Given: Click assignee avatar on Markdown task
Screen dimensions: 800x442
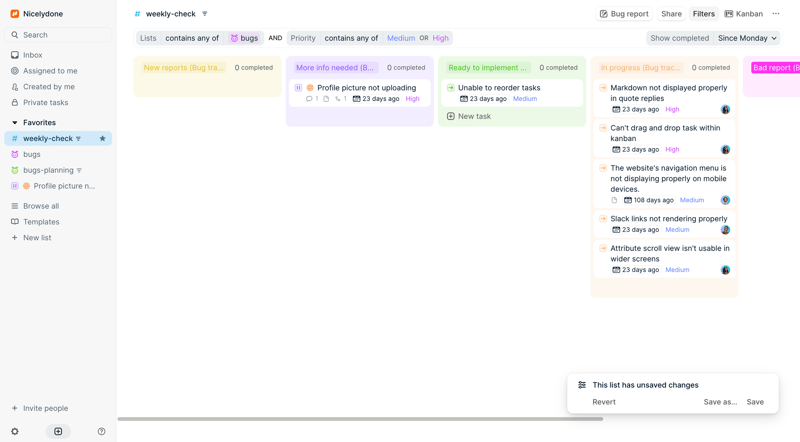Looking at the screenshot, I should pyautogui.click(x=725, y=109).
